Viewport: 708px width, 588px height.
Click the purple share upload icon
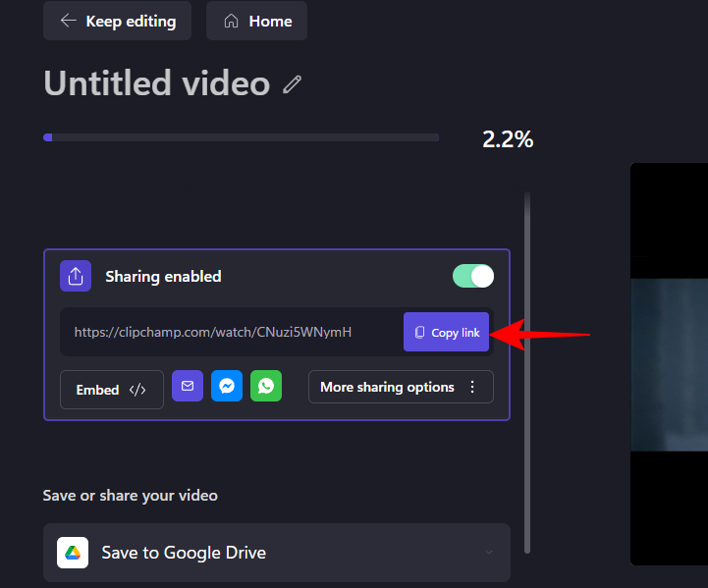coord(76,276)
